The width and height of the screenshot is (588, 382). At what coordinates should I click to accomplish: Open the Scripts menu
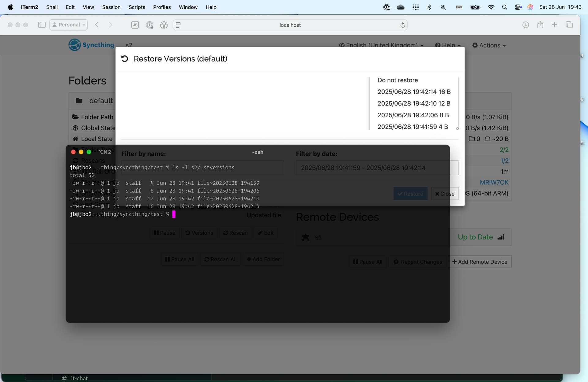tap(137, 7)
